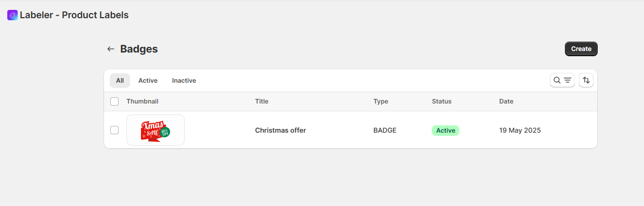This screenshot has height=206, width=644.
Task: Switch to the Active tab
Action: (x=148, y=81)
